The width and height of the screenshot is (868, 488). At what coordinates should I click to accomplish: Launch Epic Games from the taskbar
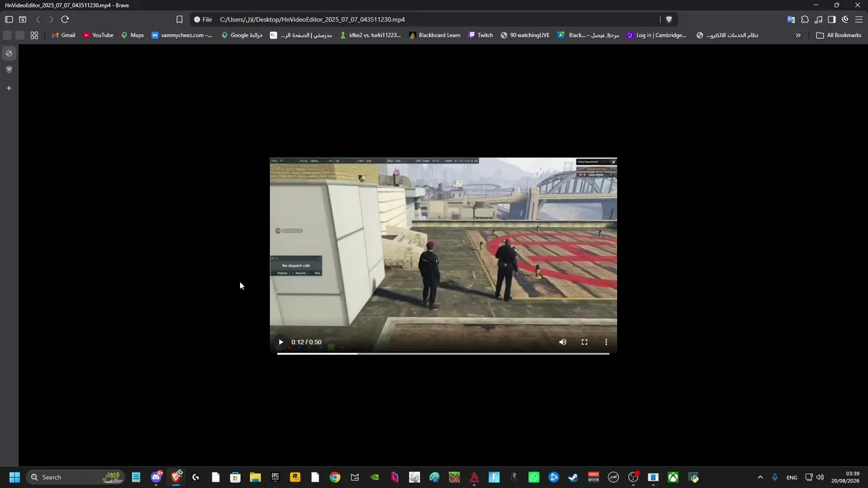click(275, 477)
